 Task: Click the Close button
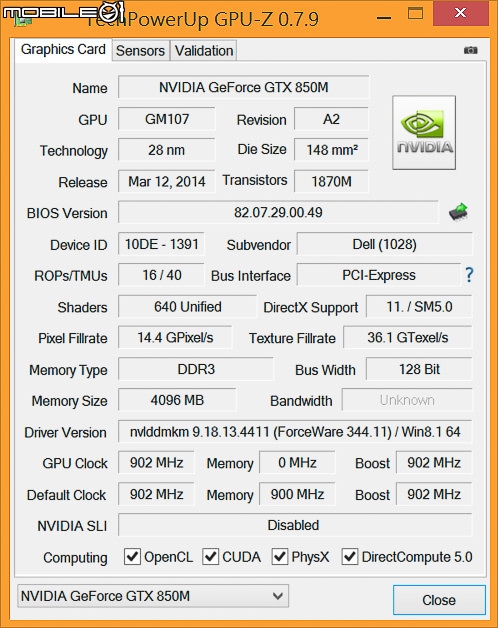coord(439,600)
